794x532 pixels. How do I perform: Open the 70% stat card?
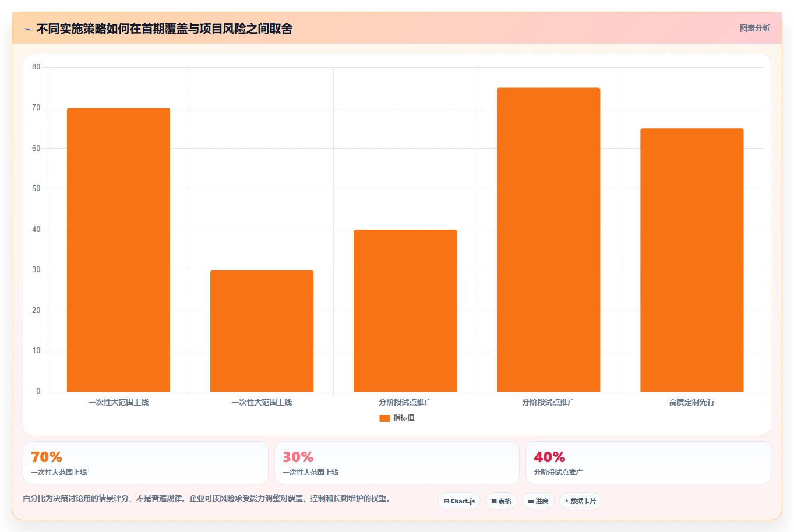[146, 463]
